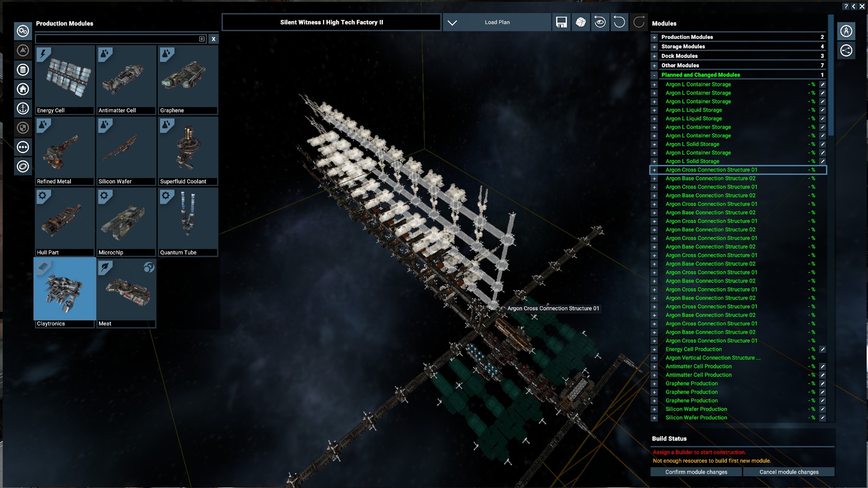This screenshot has width=868, height=488.
Task: Open the dock modules anchor category
Action: [x=23, y=108]
